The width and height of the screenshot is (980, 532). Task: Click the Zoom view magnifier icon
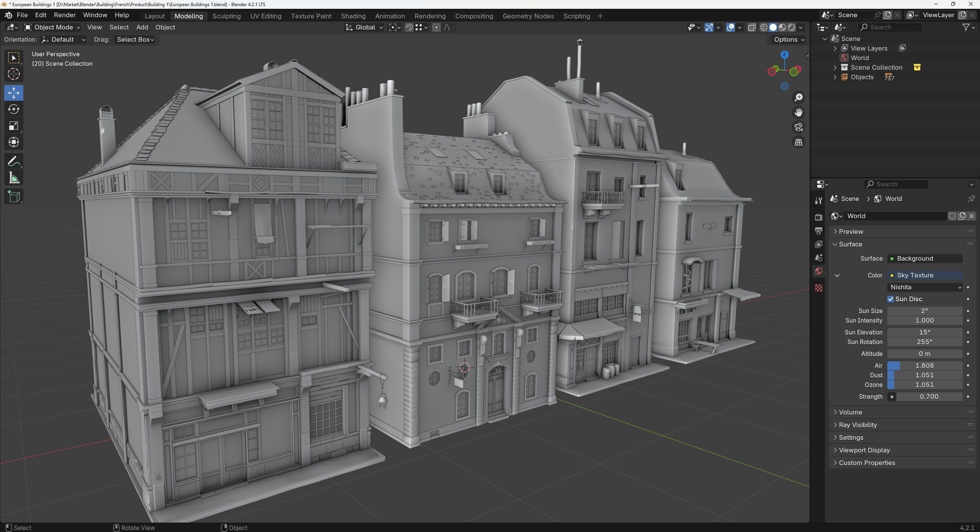[798, 98]
